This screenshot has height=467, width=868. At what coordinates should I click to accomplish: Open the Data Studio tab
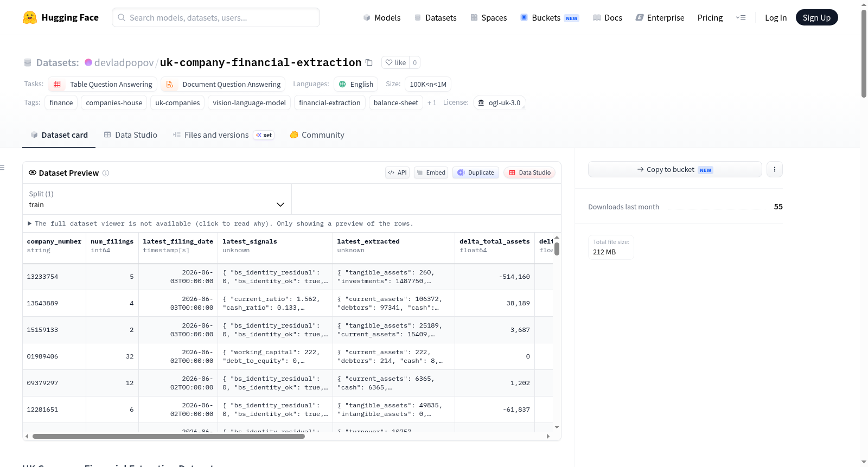click(131, 135)
